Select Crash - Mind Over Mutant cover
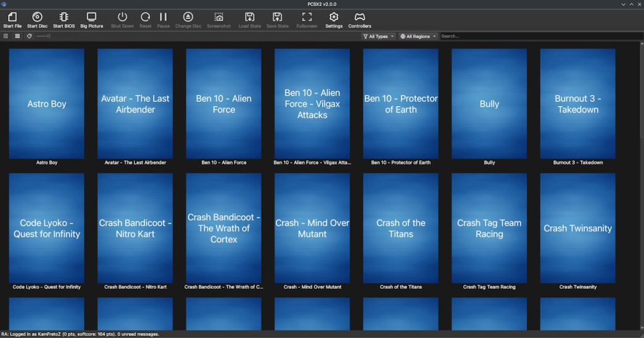 click(x=312, y=228)
